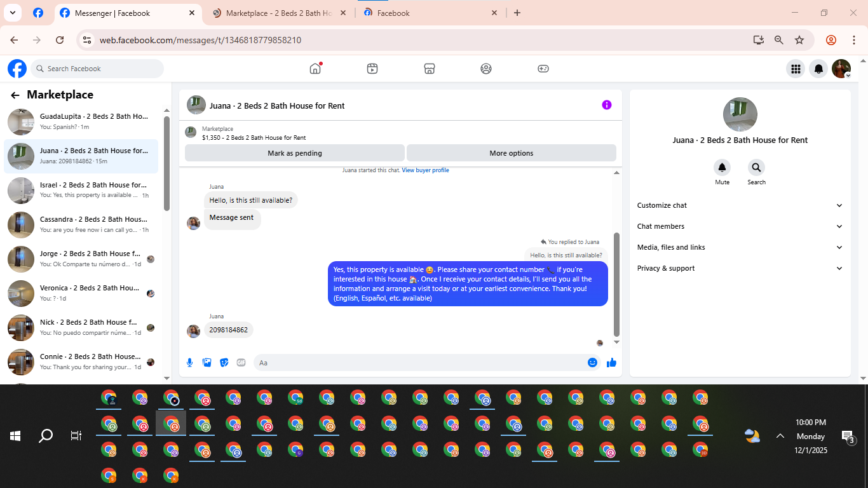This screenshot has width=868, height=488.
Task: Bookmark this page with the star icon
Action: pyautogui.click(x=799, y=40)
